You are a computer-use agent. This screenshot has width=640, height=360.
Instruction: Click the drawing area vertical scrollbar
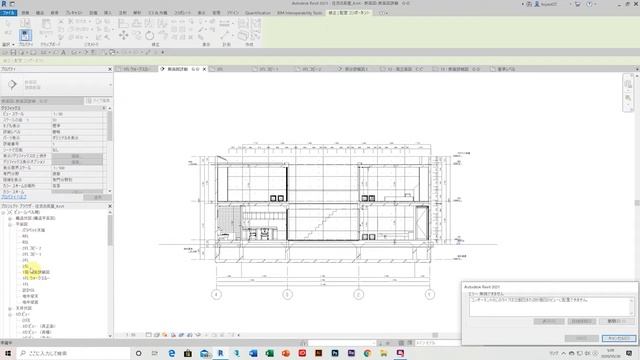pyautogui.click(x=637, y=203)
